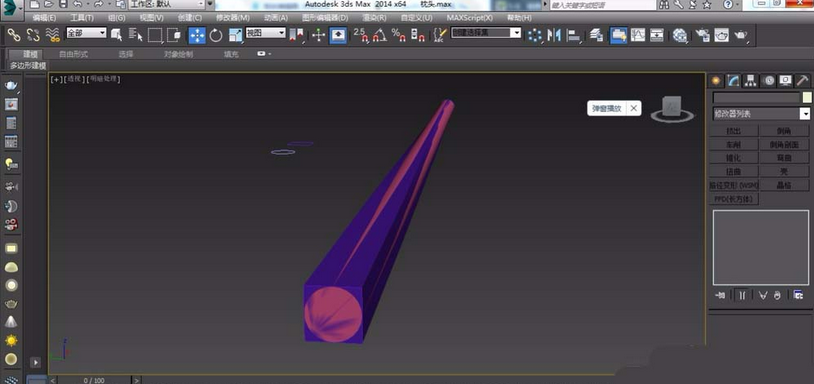Activate the Select and Scale tool
The width and height of the screenshot is (814, 384).
coord(235,35)
